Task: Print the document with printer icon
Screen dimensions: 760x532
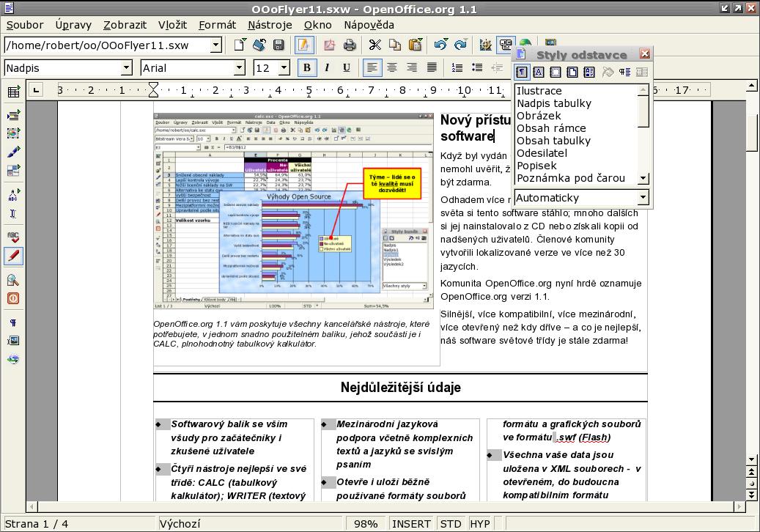Action: click(x=350, y=45)
